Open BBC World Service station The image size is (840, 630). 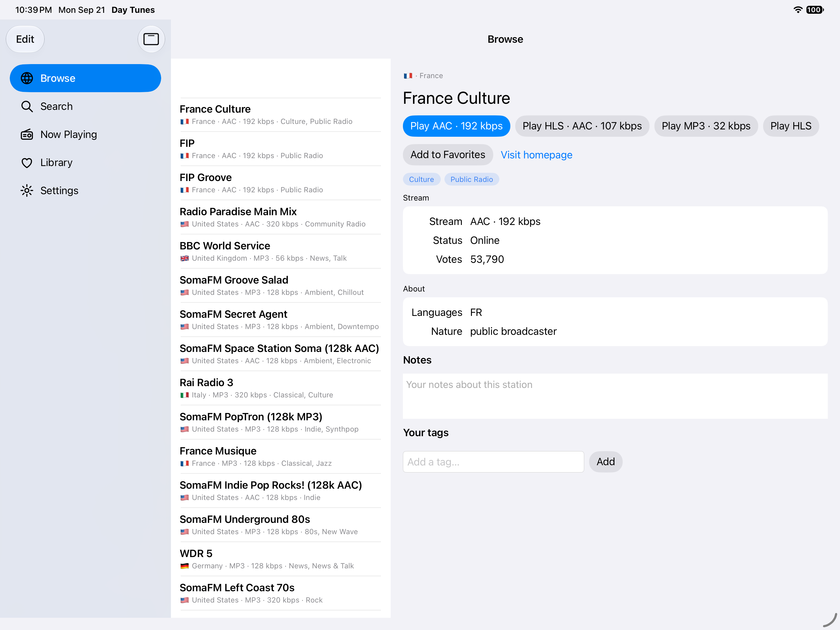coord(280,252)
